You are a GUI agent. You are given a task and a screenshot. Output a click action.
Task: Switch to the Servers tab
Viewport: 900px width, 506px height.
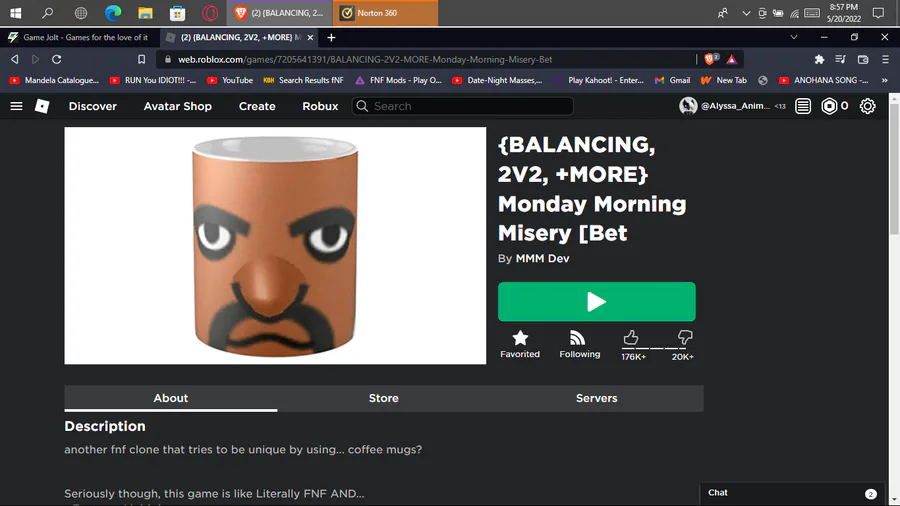[596, 398]
